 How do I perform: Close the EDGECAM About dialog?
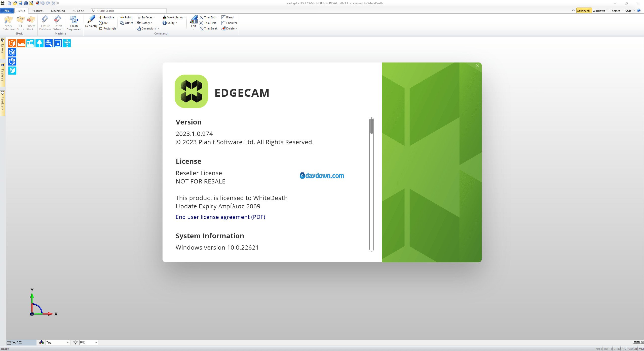477,66
